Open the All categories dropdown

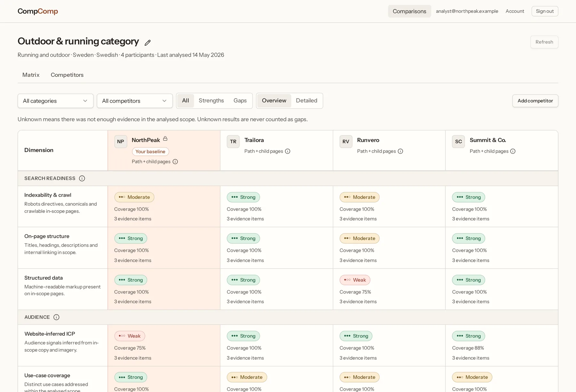click(56, 101)
